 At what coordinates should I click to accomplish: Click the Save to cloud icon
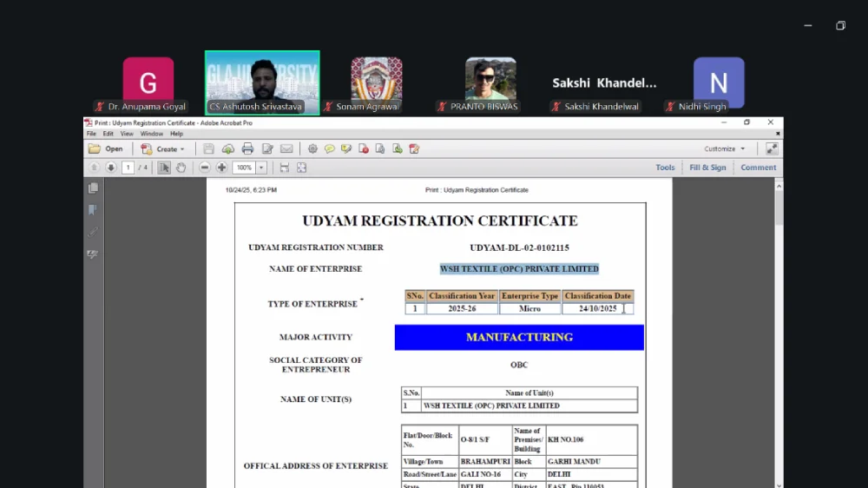coord(227,148)
